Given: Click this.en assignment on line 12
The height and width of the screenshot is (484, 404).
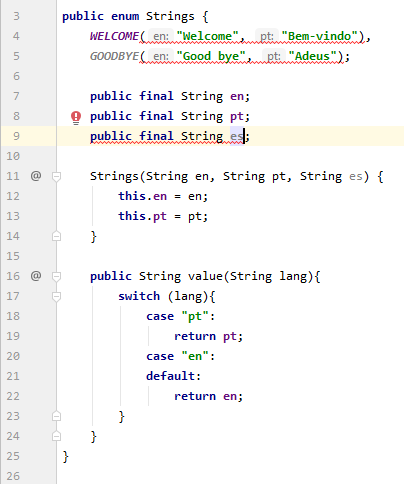Looking at the screenshot, I should 163,196.
